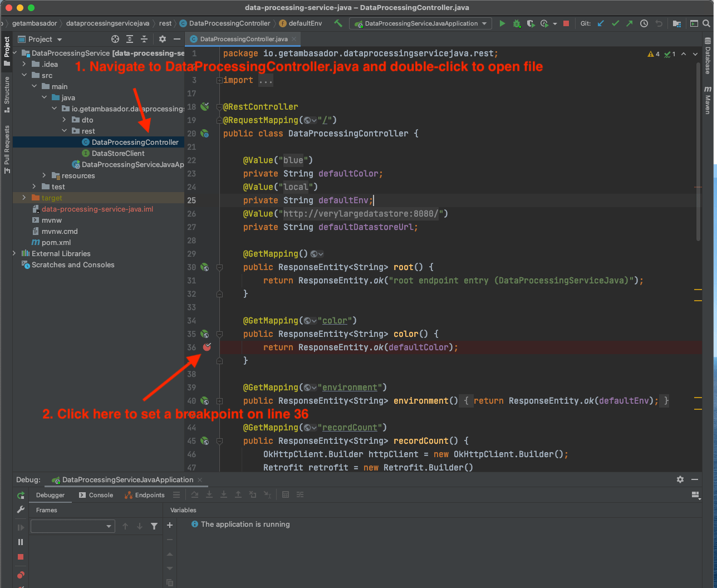The image size is (717, 588).
Task: Switch to the Console tab
Action: tap(96, 495)
